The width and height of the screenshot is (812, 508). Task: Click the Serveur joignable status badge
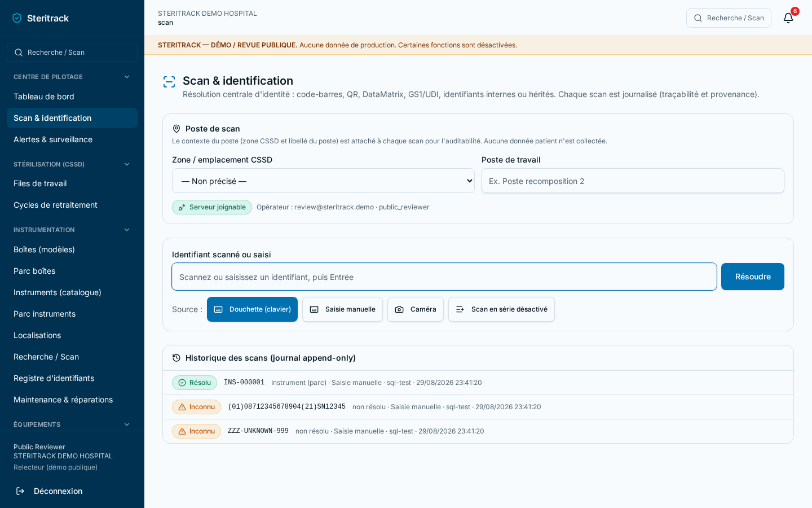(x=212, y=207)
